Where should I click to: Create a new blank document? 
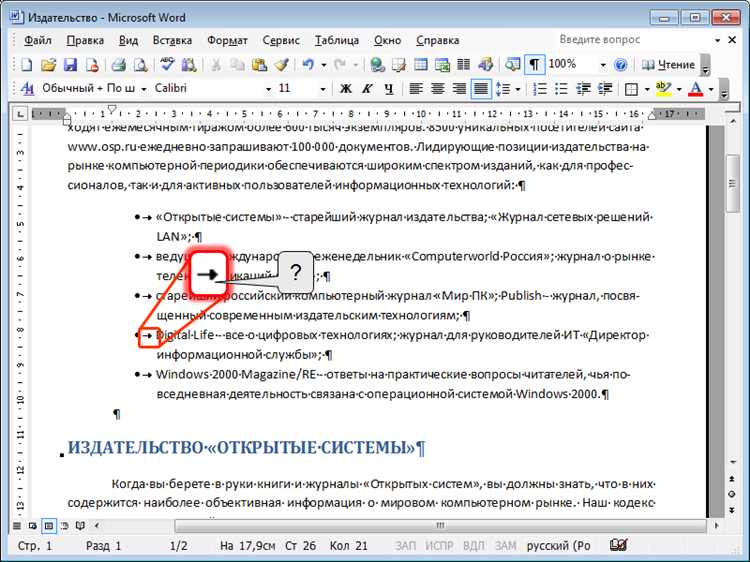click(x=26, y=65)
